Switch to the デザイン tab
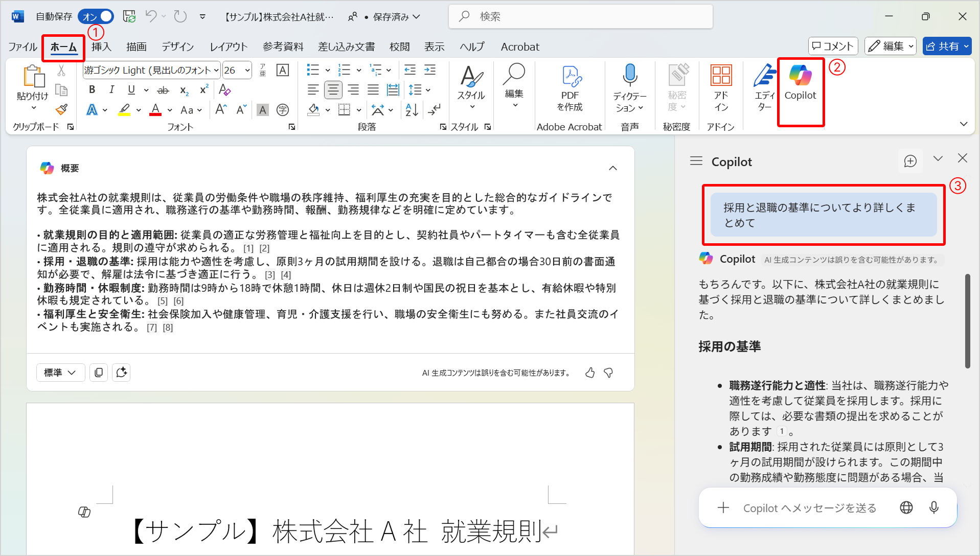 [x=178, y=47]
